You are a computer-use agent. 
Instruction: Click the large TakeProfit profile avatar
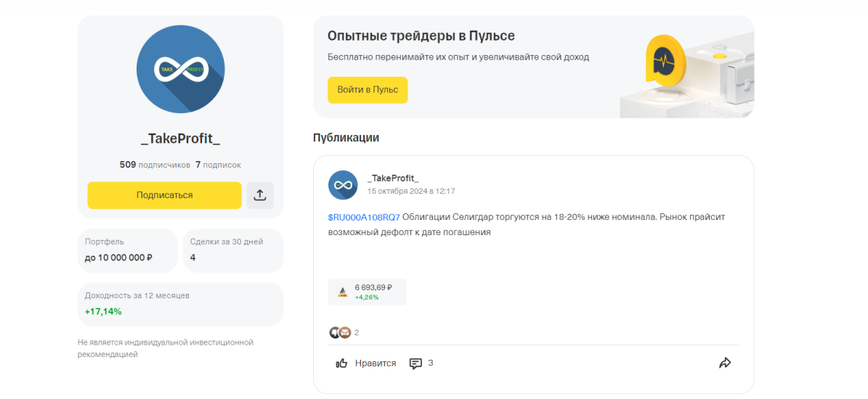[180, 69]
